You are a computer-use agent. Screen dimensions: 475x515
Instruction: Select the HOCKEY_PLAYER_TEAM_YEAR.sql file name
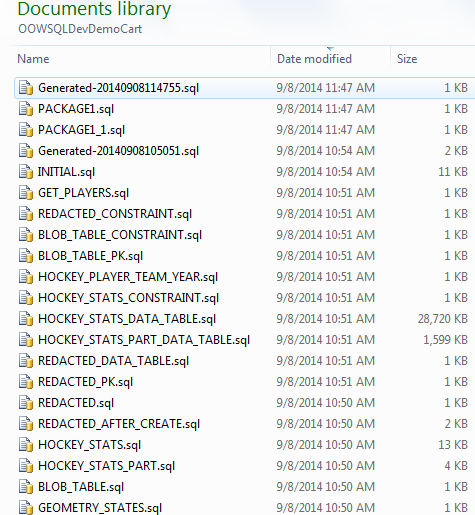click(x=128, y=277)
